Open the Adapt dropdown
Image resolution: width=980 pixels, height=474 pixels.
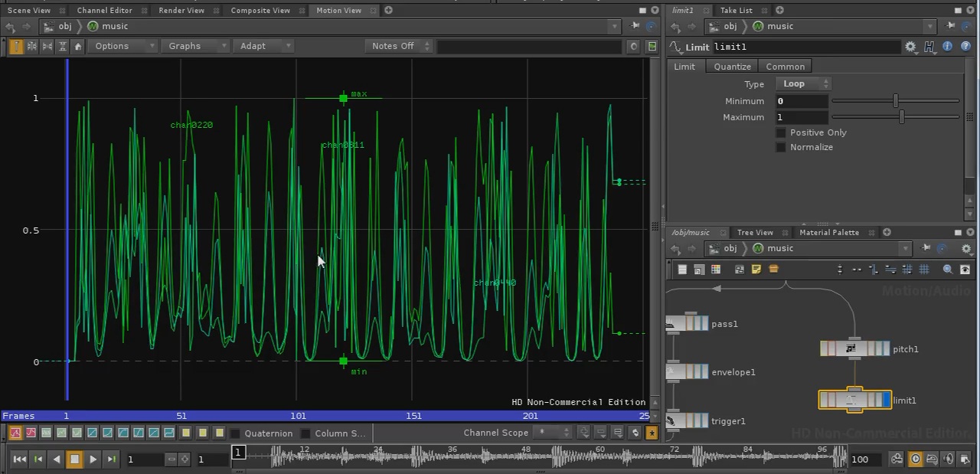[263, 46]
